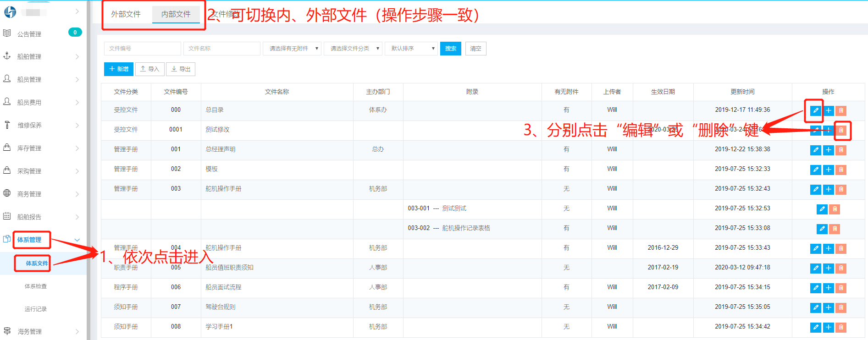This screenshot has height=340, width=868.
Task: Delete the 测试修改 row
Action: (841, 130)
